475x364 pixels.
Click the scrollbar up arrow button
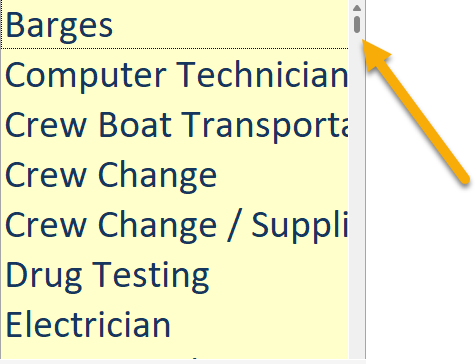click(357, 8)
